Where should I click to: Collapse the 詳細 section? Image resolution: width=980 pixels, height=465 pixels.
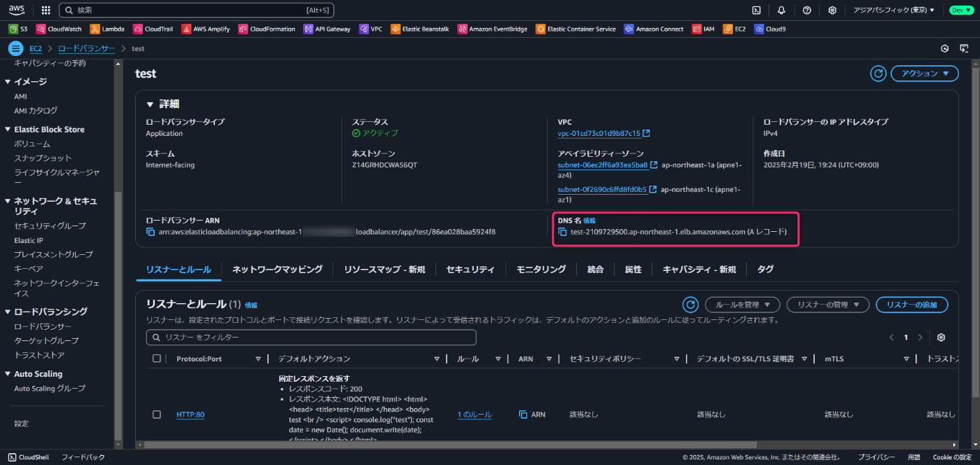point(150,104)
